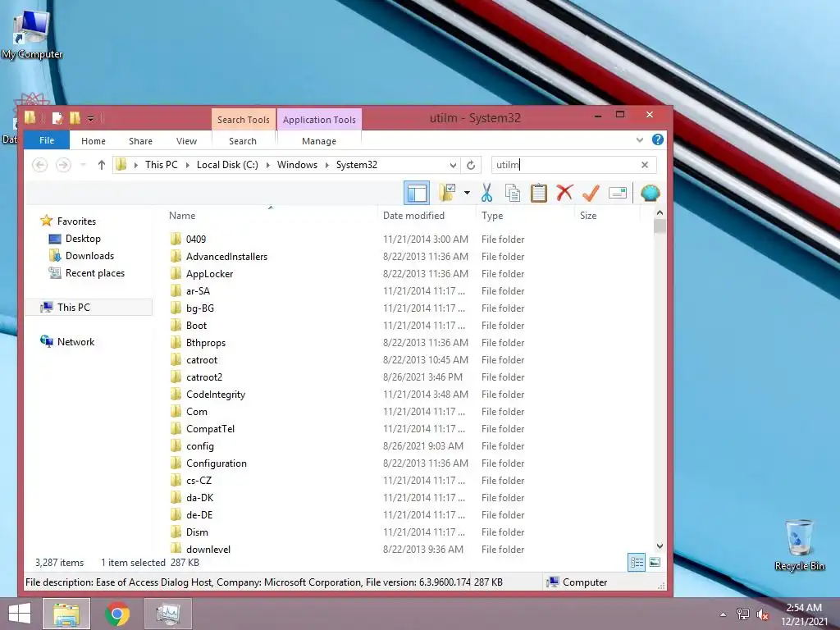Select Desktop in navigation pane
Image resolution: width=840 pixels, height=630 pixels.
click(83, 239)
